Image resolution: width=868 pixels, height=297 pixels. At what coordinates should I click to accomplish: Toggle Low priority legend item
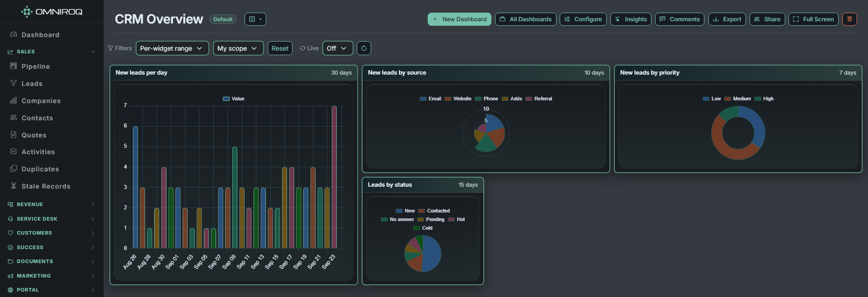712,99
